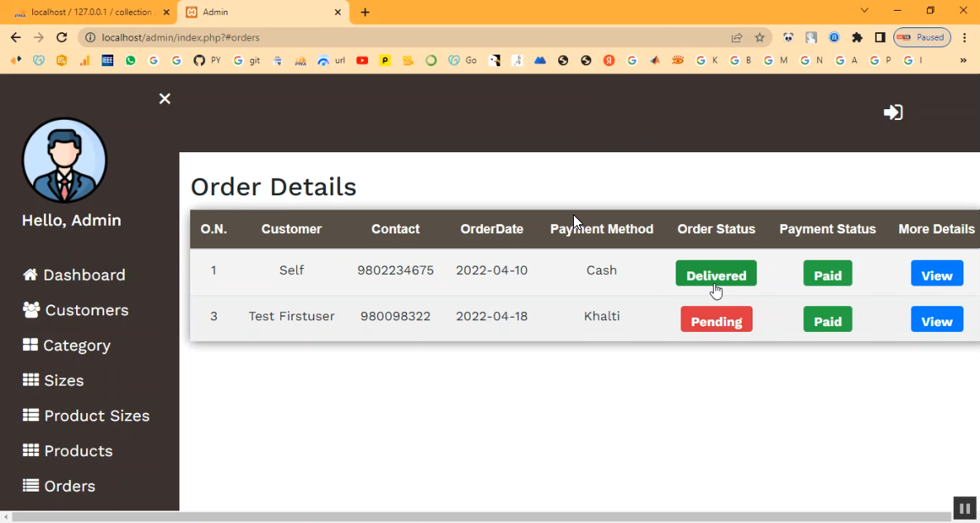View details of order 1
The width and height of the screenshot is (980, 523).
click(x=936, y=275)
